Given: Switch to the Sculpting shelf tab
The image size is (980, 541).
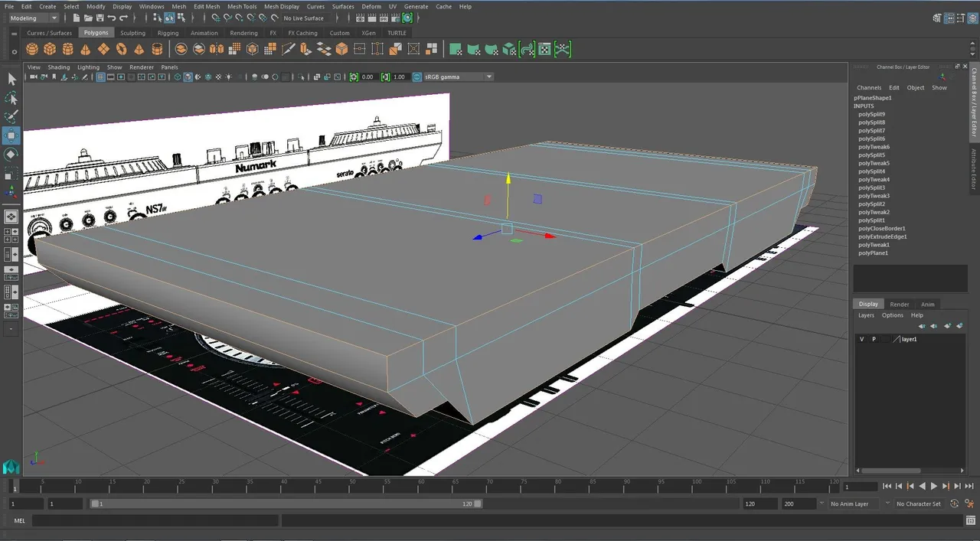Looking at the screenshot, I should 132,33.
